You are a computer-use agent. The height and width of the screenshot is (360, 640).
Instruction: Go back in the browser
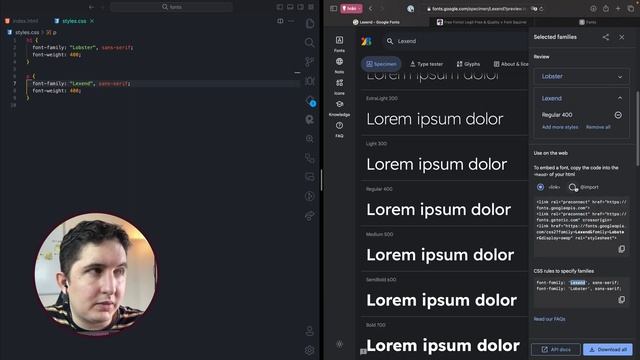[371, 8]
